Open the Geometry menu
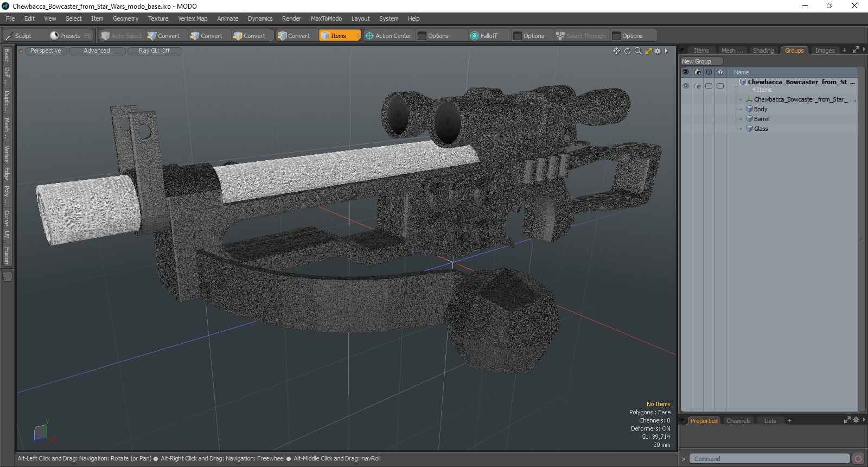Screen dimensions: 868x467 125,18
